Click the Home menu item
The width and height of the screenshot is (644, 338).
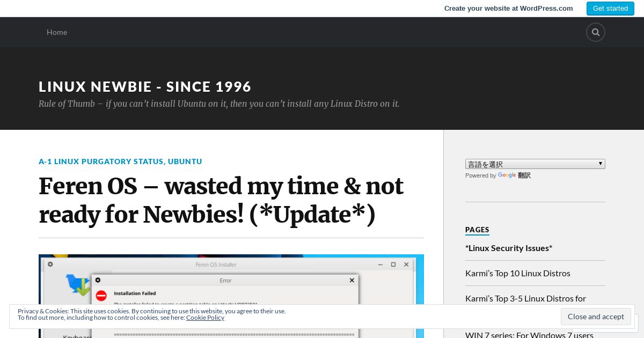(x=57, y=32)
